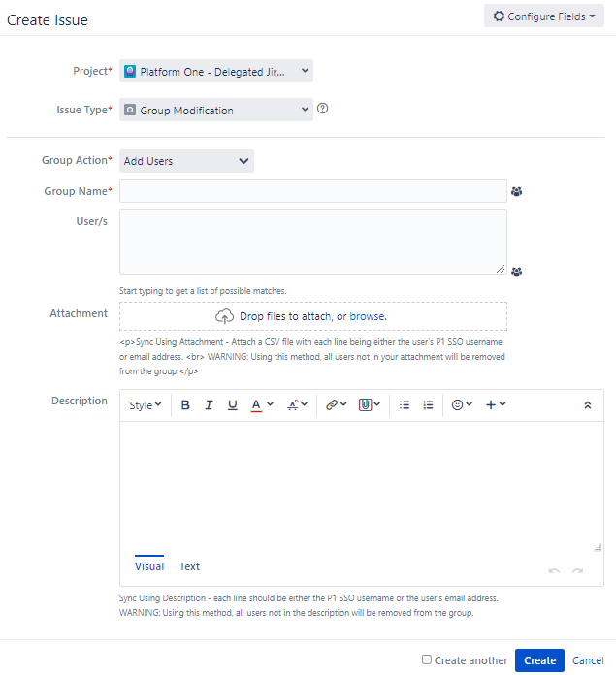The height and width of the screenshot is (675, 616).
Task: Open user picker beside User/s field
Action: click(x=516, y=273)
